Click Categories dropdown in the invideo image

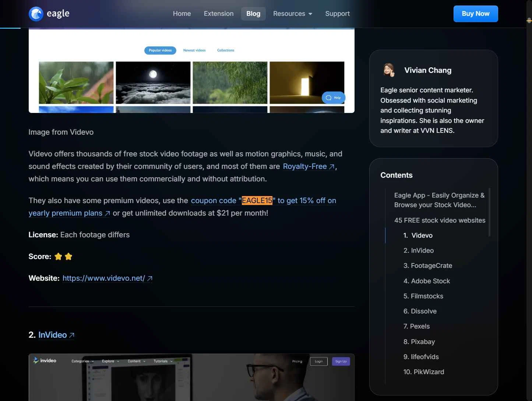82,361
